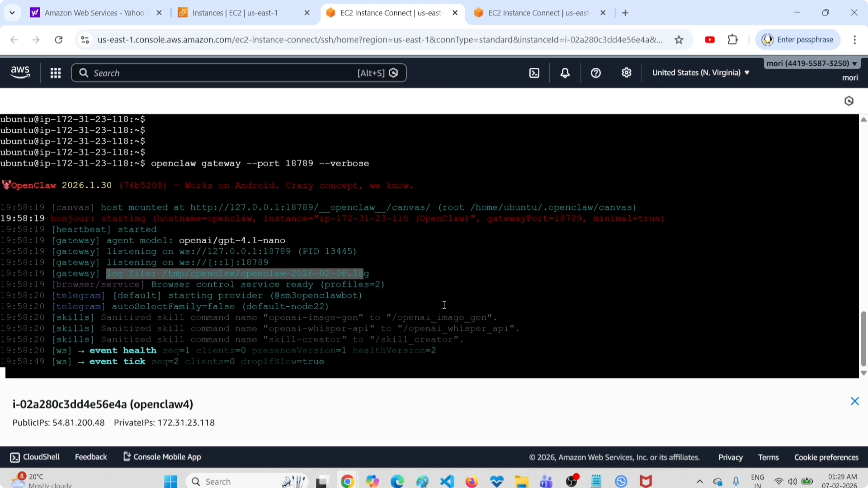
Task: Open the browser extensions puzzle icon
Action: [733, 40]
